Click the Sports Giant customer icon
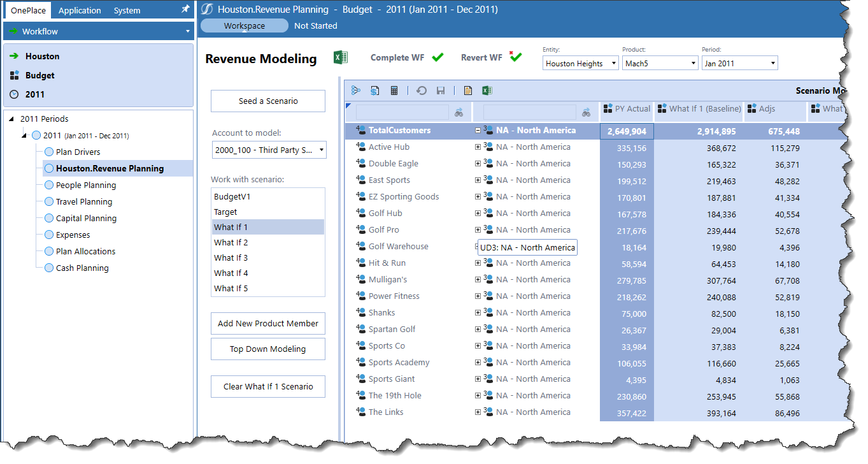The image size is (868, 464). point(361,379)
